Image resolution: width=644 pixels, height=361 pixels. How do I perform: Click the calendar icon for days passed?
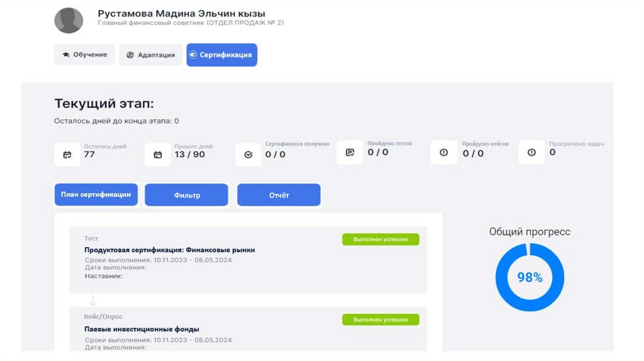[x=158, y=154]
